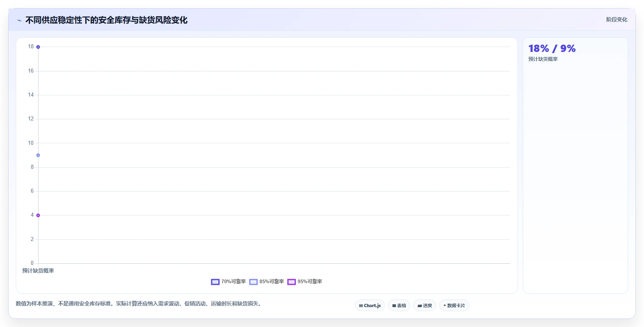Click the data point at value 4
Screen dimensions: 644x327
(x=38, y=215)
